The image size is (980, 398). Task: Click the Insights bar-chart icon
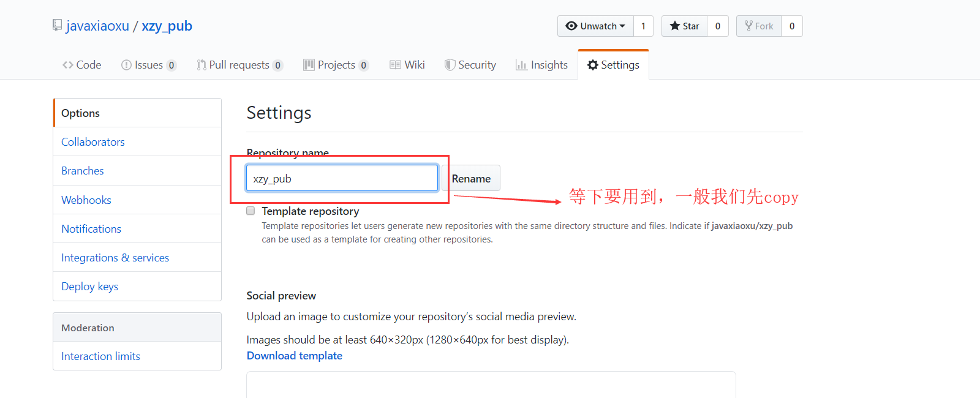521,65
